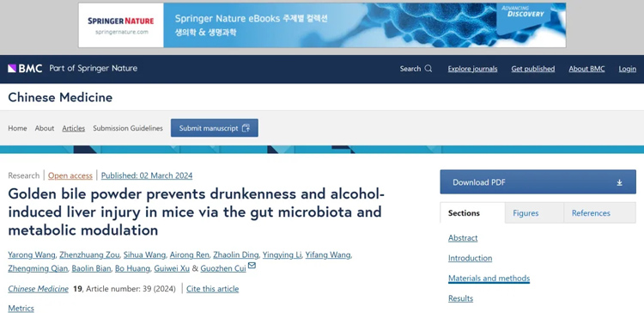Jump to the Abstract section
644x313 pixels.
pos(463,237)
